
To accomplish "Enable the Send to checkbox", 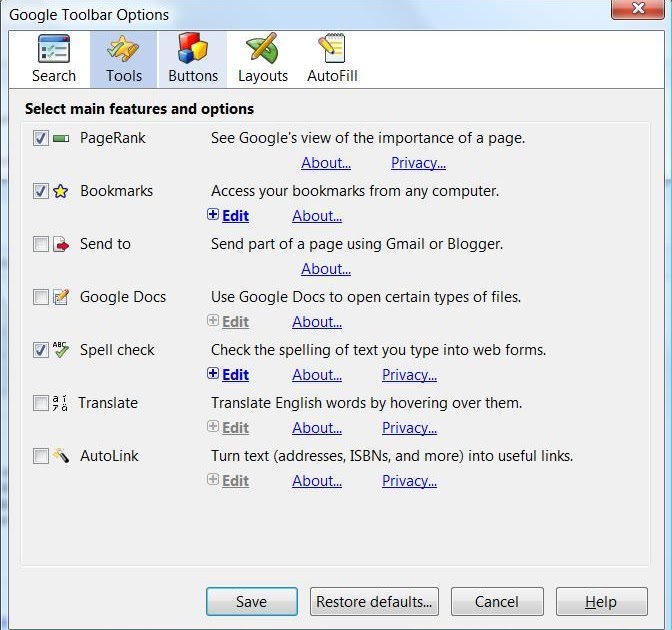I will [x=41, y=244].
